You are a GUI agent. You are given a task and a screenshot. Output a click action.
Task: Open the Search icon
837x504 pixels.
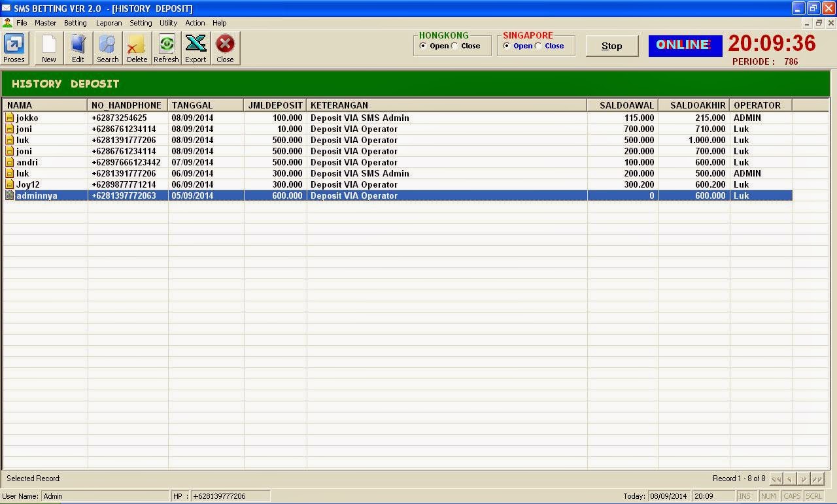107,47
